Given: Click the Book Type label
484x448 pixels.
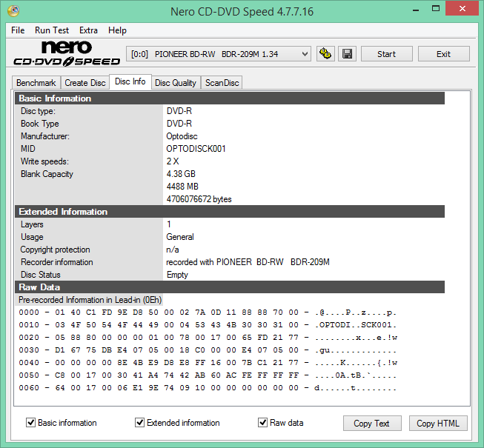Looking at the screenshot, I should [x=40, y=124].
